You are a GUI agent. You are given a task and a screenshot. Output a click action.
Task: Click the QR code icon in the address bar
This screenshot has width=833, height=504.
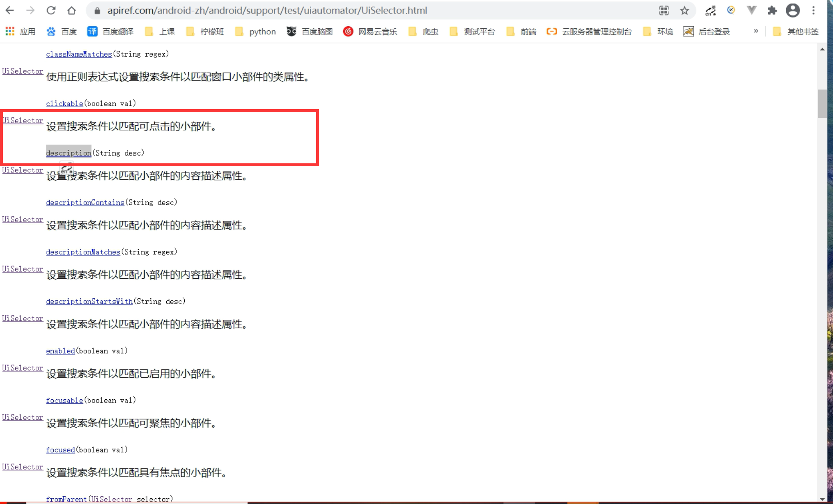pyautogui.click(x=664, y=10)
